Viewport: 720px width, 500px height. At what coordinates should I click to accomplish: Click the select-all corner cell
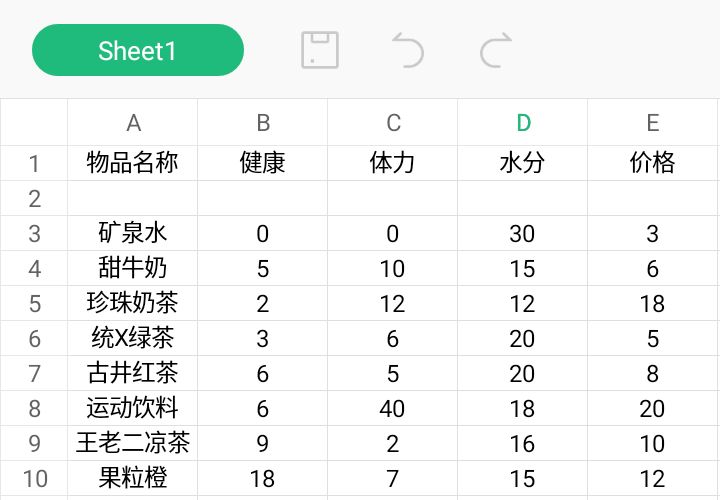pyautogui.click(x=34, y=123)
